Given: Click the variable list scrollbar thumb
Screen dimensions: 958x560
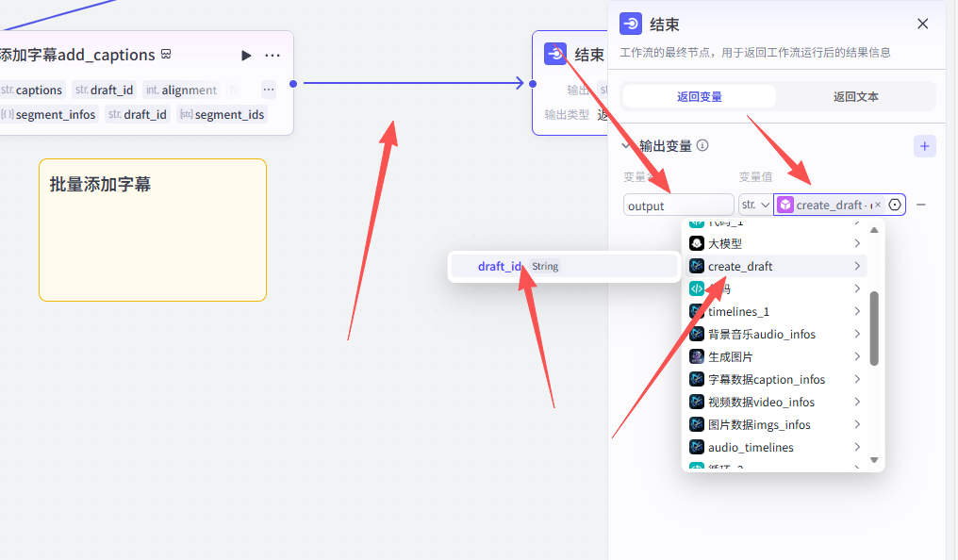Looking at the screenshot, I should click(x=874, y=327).
